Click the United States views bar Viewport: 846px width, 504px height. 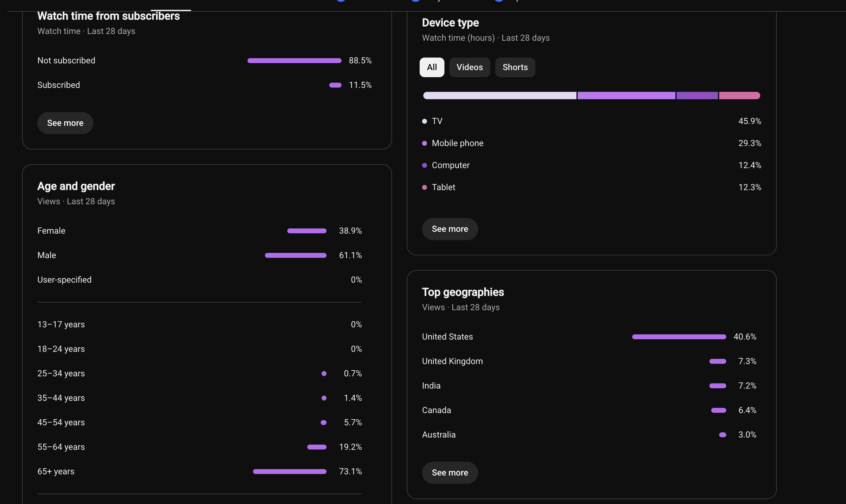tap(679, 337)
